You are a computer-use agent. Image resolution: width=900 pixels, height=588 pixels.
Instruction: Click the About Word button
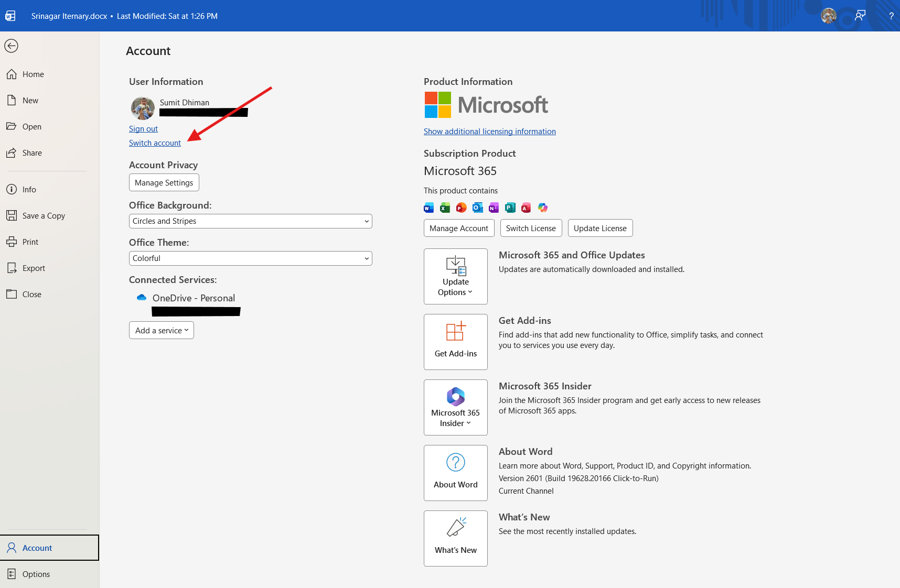(456, 473)
